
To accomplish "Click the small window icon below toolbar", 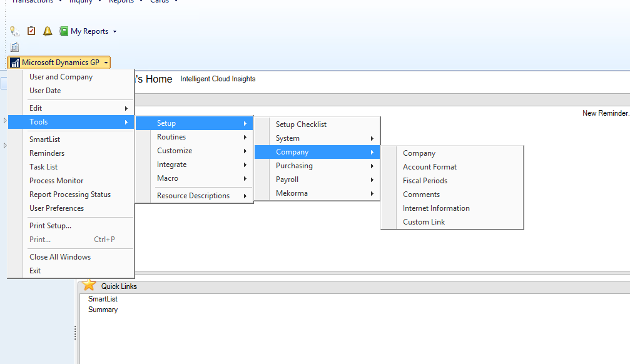I will (x=14, y=47).
